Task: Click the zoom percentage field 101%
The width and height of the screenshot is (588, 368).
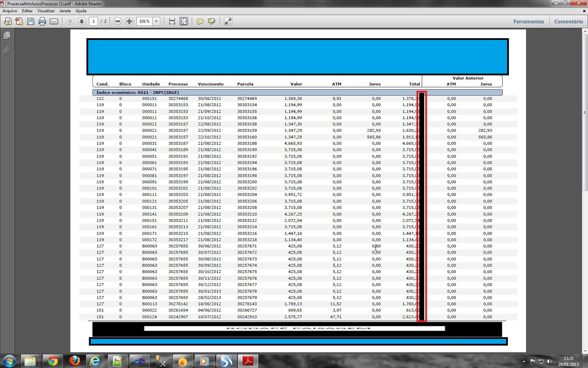Action: pos(145,21)
